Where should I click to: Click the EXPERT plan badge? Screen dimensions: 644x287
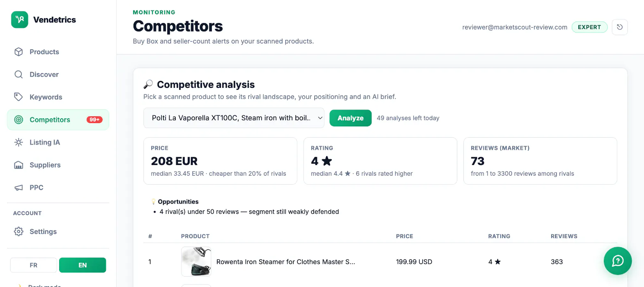[589, 27]
